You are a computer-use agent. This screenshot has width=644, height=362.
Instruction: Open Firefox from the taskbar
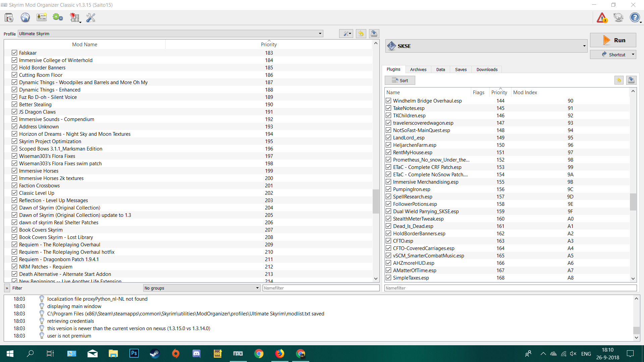point(280,354)
